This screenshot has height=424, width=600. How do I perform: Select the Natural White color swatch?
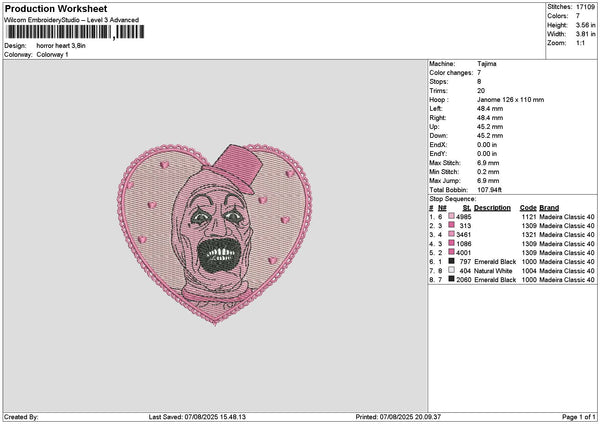point(451,271)
